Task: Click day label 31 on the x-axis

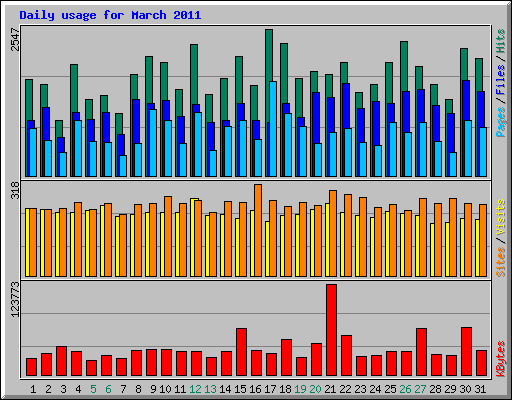Action: (480, 389)
